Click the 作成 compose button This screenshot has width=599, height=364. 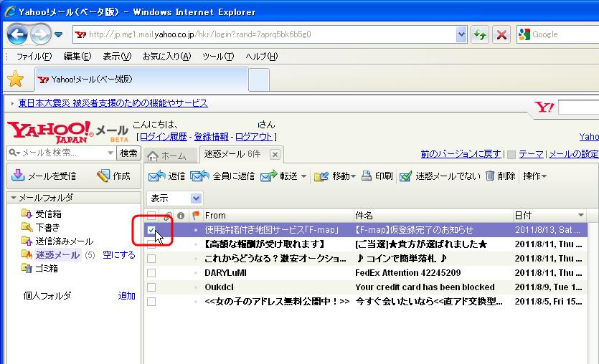113,176
